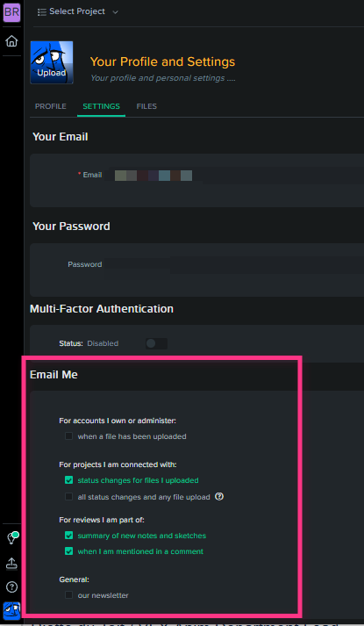Click the list icon beside Select Project
This screenshot has height=626, width=364.
(42, 12)
